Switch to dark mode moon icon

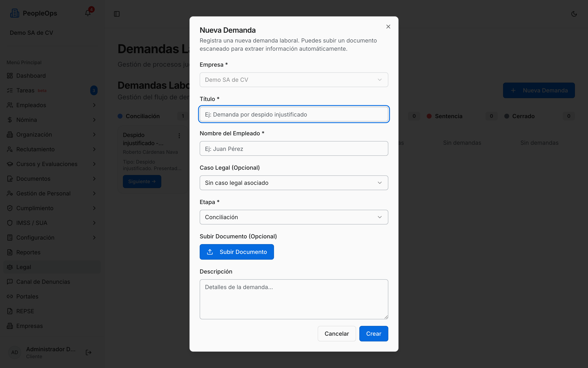[574, 14]
